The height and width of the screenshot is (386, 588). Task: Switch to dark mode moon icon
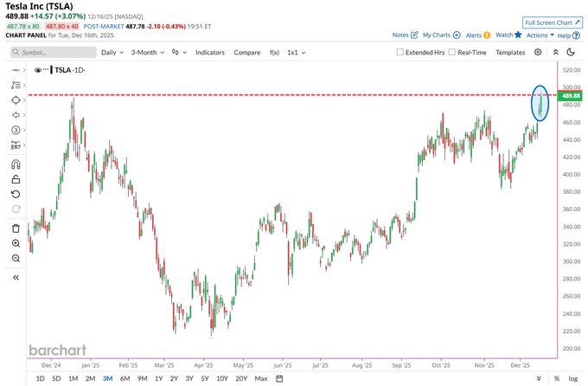(571, 52)
